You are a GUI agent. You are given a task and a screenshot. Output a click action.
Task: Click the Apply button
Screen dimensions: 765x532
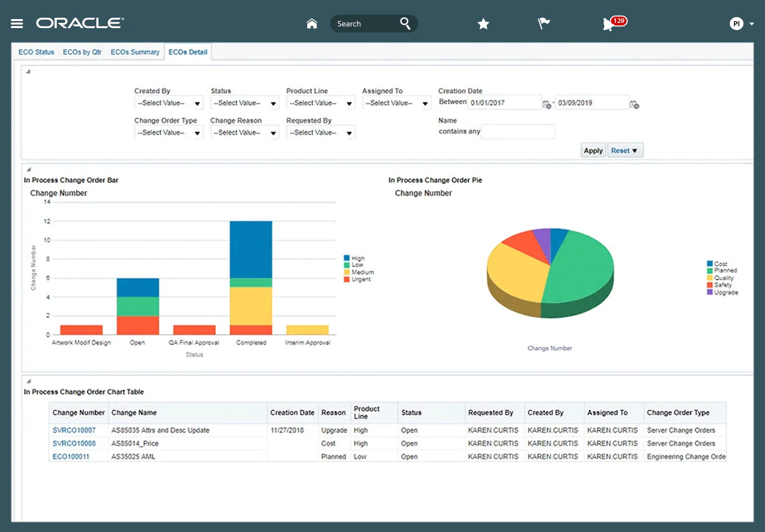point(593,151)
